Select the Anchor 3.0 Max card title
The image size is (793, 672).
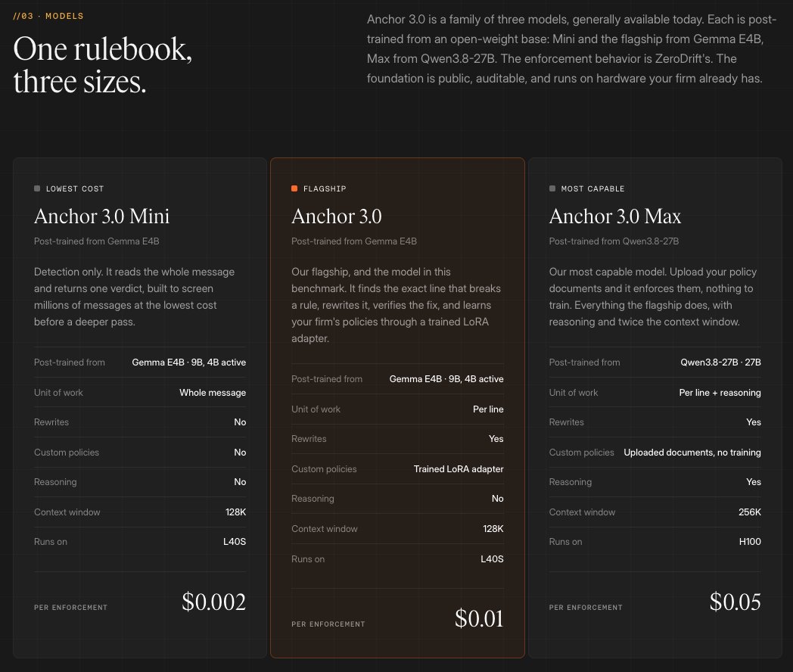(x=615, y=216)
